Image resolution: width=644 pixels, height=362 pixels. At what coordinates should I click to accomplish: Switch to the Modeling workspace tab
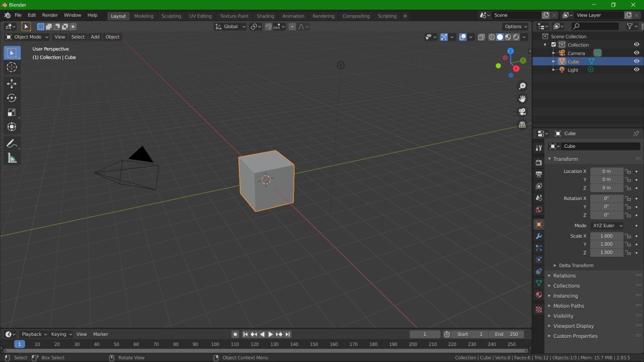[143, 16]
